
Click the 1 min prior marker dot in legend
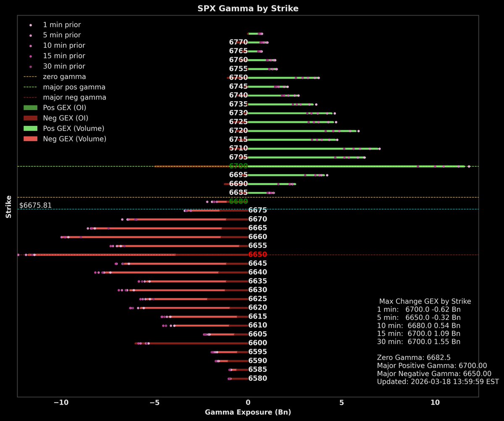[x=31, y=24]
